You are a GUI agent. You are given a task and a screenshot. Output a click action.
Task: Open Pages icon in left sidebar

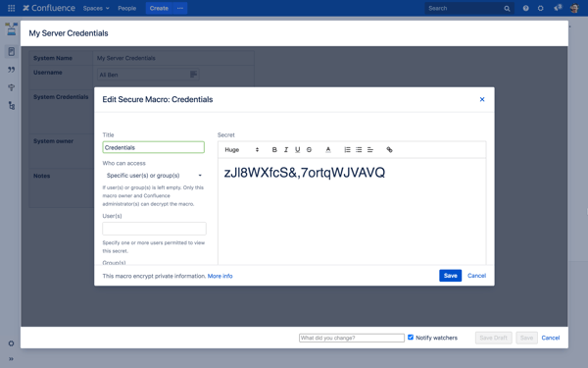click(11, 51)
